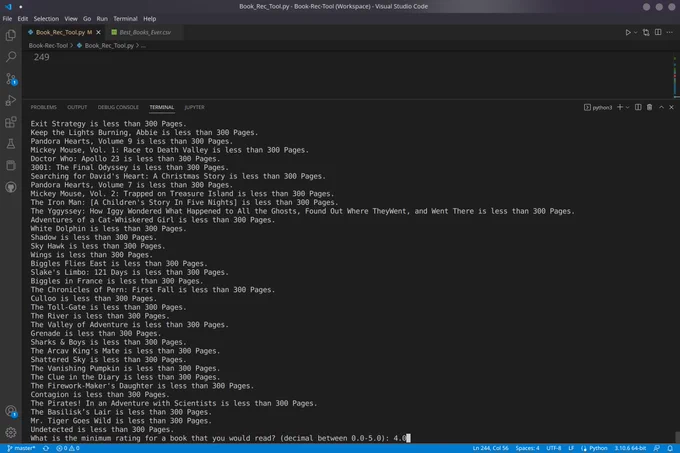This screenshot has height=453, width=680.
Task: Open the Run and Debug view
Action: (x=11, y=101)
